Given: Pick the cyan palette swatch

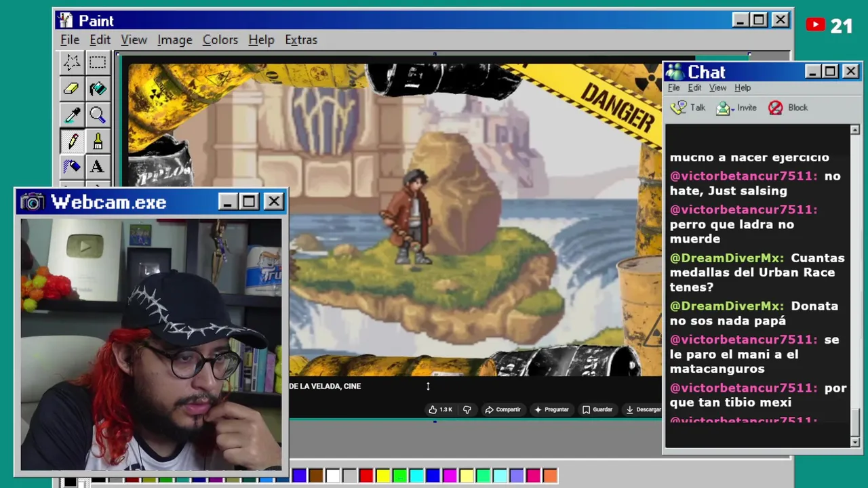Looking at the screenshot, I should [x=416, y=476].
